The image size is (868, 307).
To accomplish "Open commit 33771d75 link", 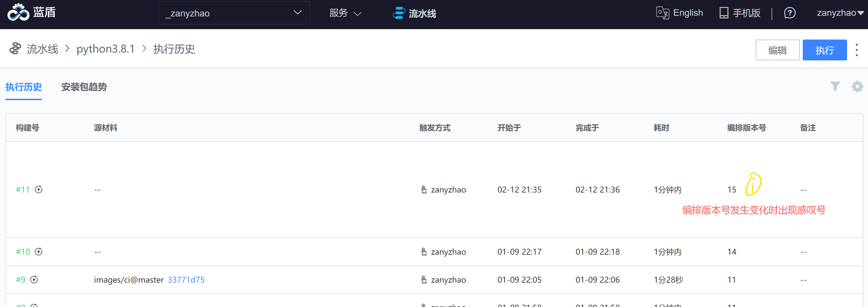I will coord(186,280).
